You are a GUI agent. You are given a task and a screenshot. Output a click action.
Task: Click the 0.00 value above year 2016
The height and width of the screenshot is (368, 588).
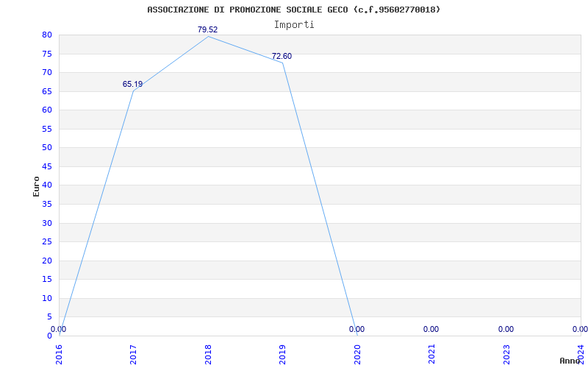coord(59,329)
